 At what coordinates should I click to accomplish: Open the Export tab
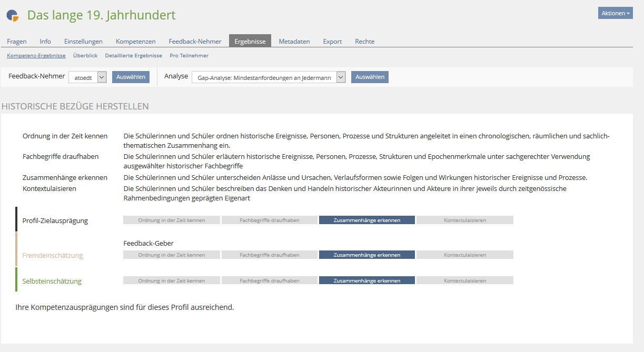point(332,42)
